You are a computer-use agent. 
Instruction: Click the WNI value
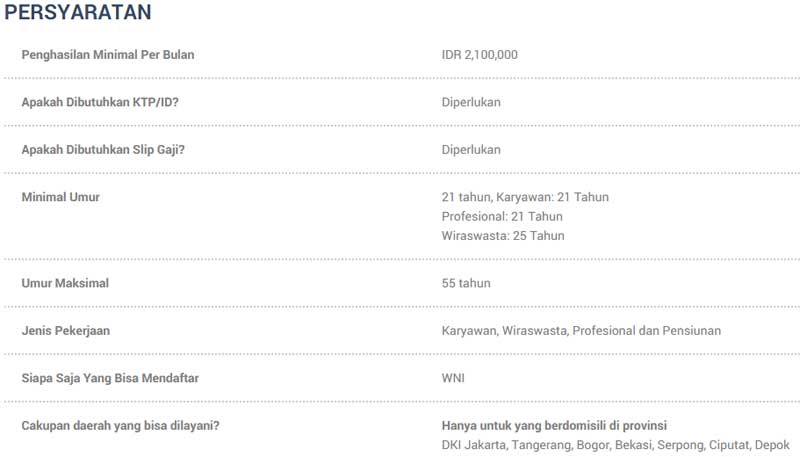coord(453,378)
